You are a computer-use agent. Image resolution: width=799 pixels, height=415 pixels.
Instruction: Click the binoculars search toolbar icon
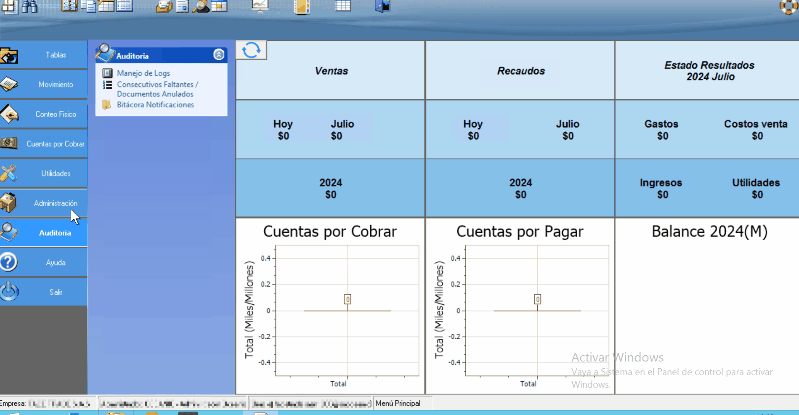(29, 6)
